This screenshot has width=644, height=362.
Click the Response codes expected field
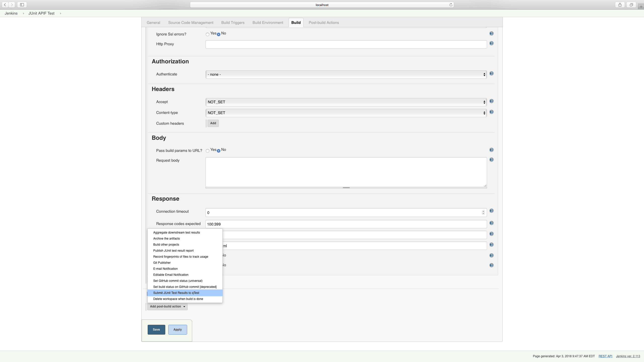(x=346, y=224)
